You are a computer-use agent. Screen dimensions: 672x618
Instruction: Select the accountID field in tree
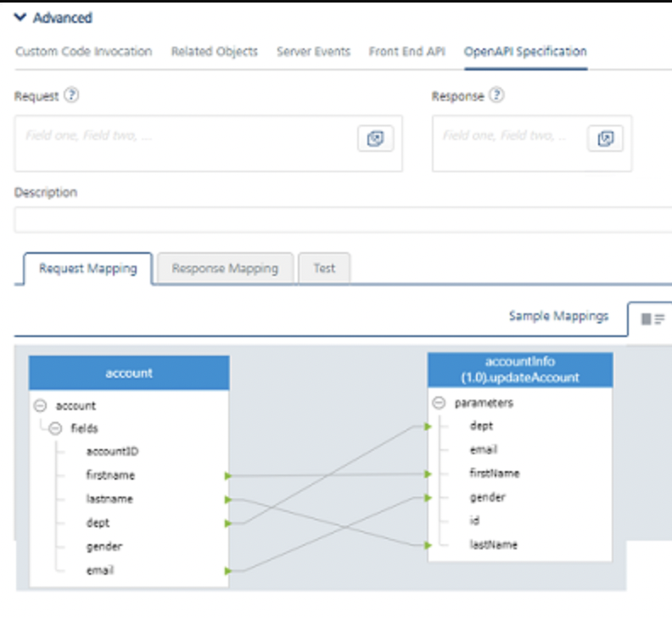(x=112, y=451)
